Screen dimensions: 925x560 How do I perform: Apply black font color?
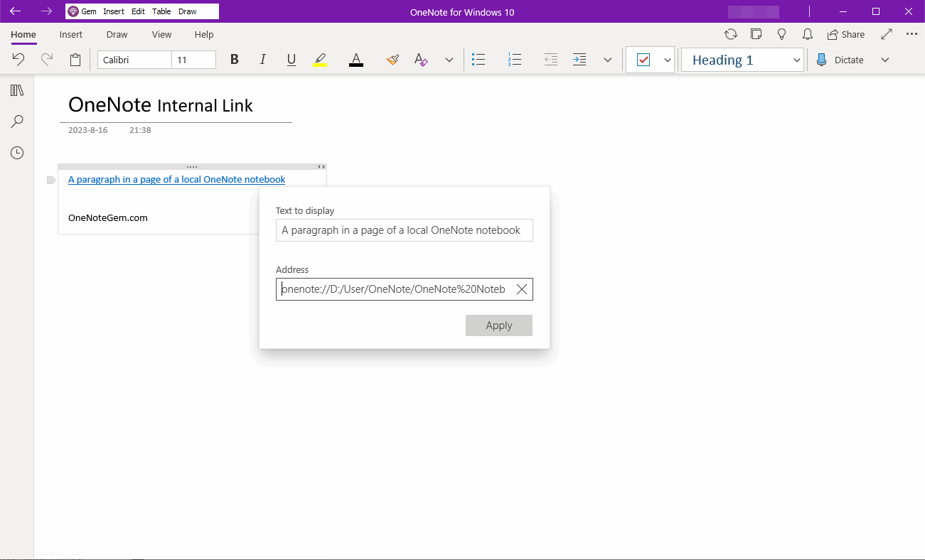point(356,60)
